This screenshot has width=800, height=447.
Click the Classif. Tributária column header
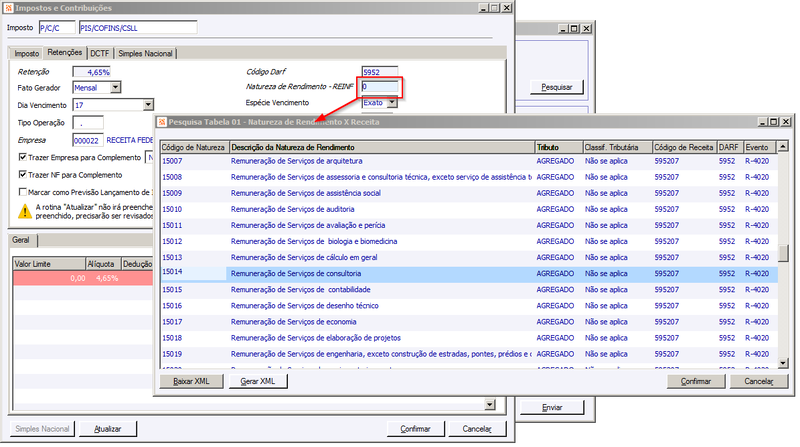click(617, 147)
